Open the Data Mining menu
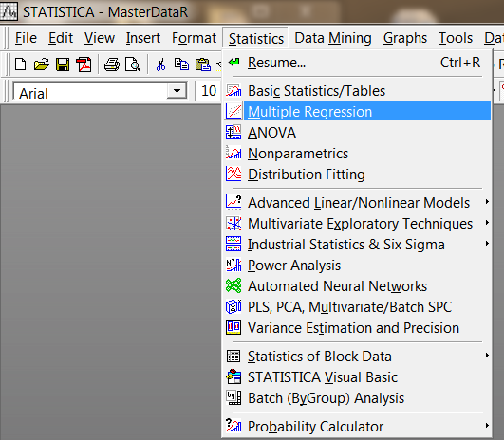This screenshot has width=504, height=440. [333, 38]
